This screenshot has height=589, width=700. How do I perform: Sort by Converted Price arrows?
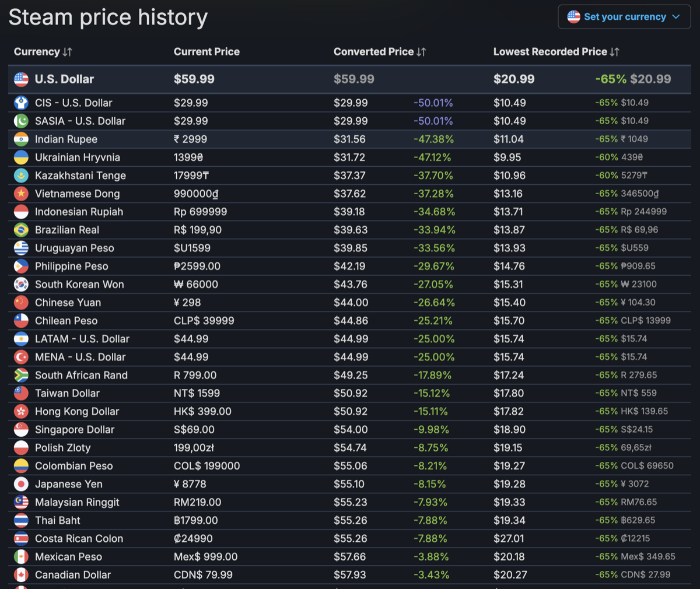pos(421,52)
